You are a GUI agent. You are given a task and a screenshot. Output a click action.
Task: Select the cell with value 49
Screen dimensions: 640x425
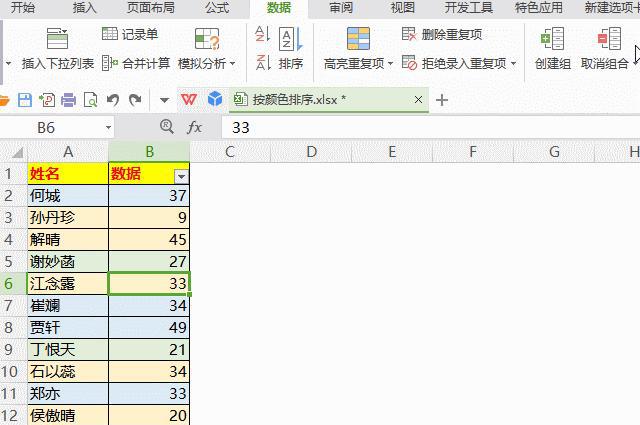[149, 327]
